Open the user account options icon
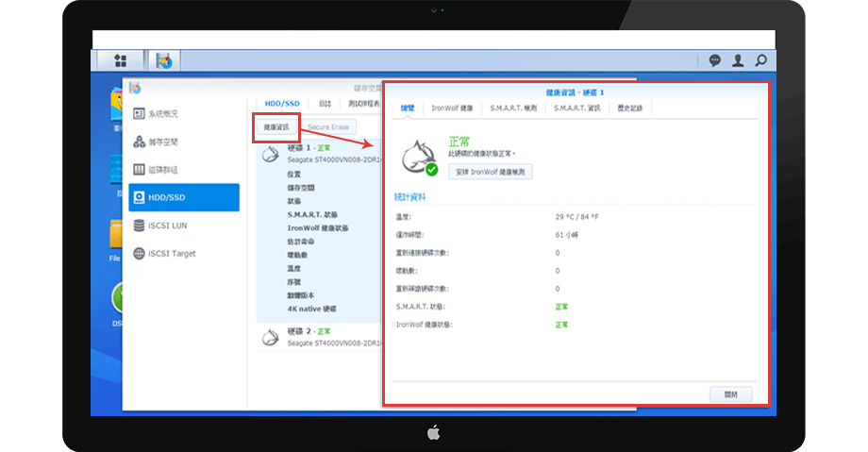 coord(738,60)
